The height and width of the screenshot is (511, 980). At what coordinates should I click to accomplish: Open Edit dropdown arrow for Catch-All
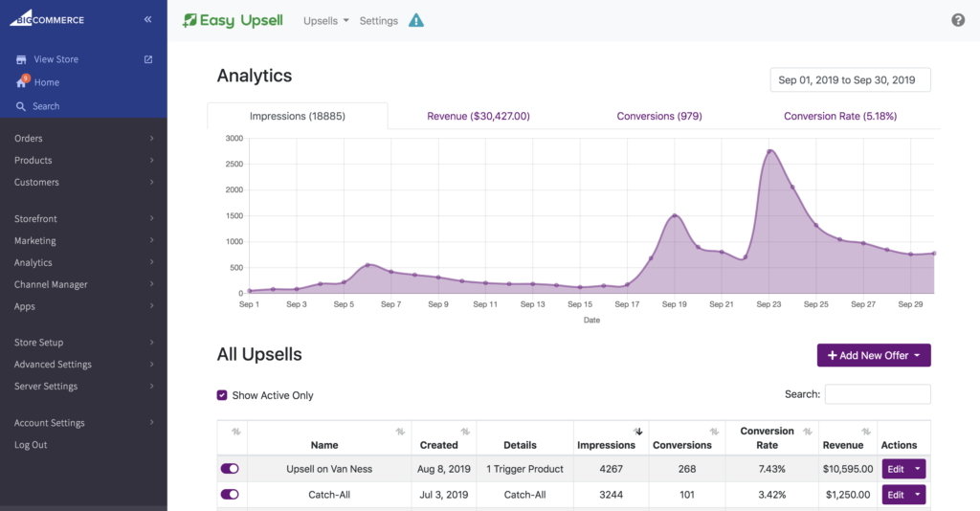pos(918,494)
